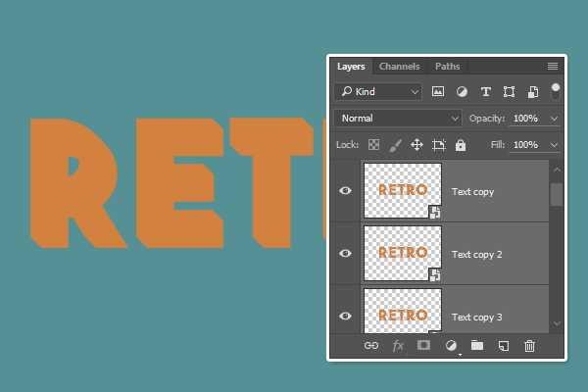The width and height of the screenshot is (588, 392).
Task: Create a new layer
Action: tap(503, 345)
